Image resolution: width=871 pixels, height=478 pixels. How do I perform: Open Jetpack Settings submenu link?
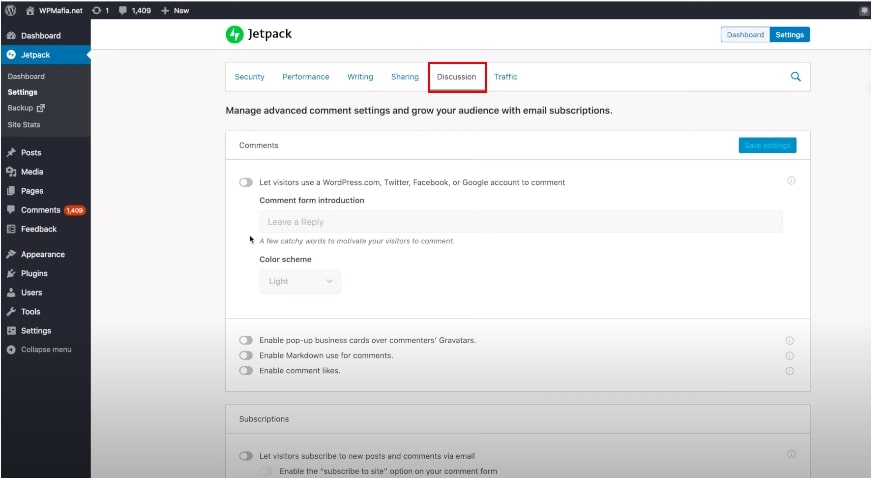point(22,92)
